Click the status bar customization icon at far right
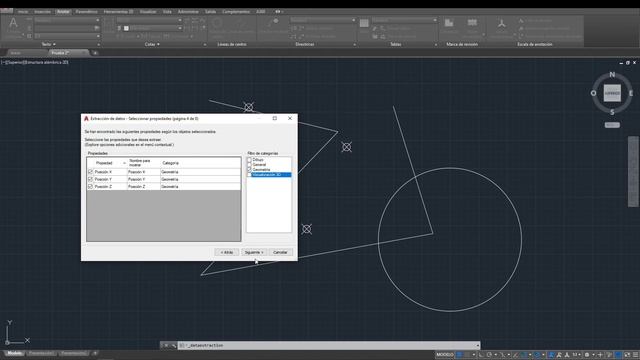The width and height of the screenshot is (640, 360). [x=635, y=355]
